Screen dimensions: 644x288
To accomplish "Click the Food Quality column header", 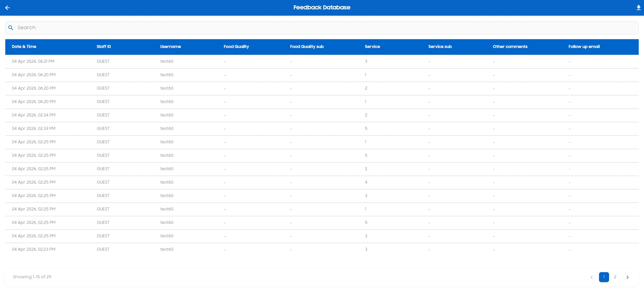I will coord(236,47).
